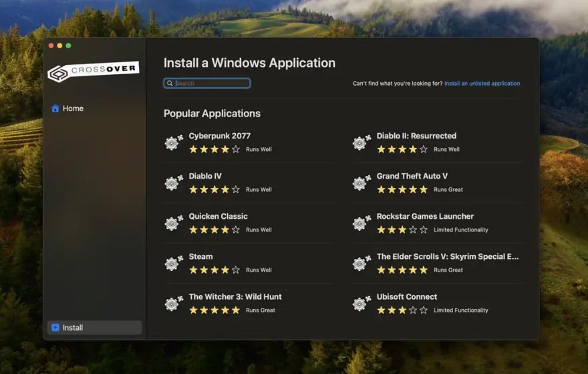Click Runs Great label under The Witcher 3

260,310
